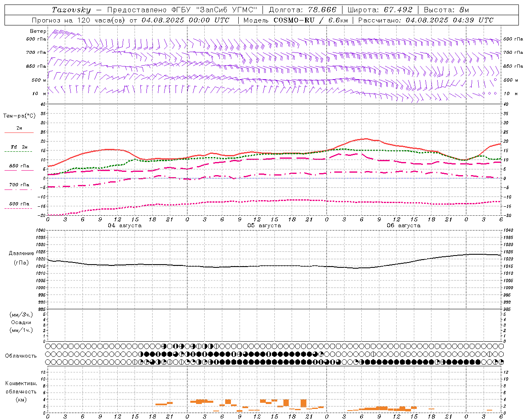
Task: Click the Долгота: 78.666 longitude value
Action: point(302,10)
